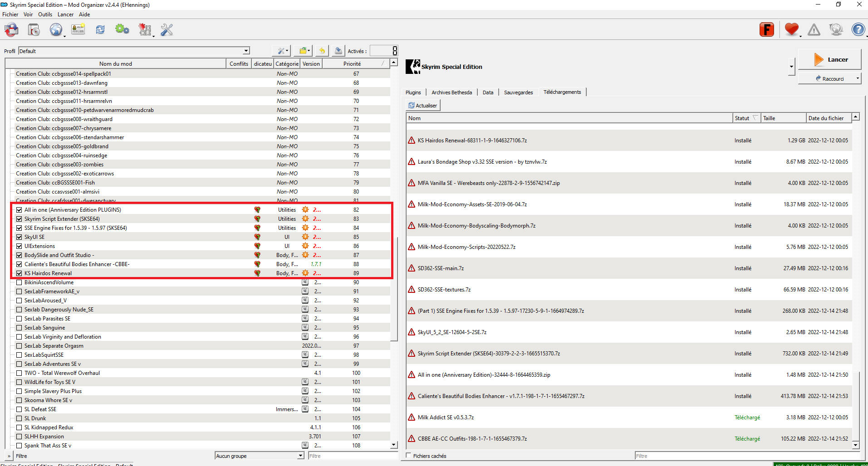Viewport: 868px width, 466px height.
Task: Click the blue refresh arrows icon
Action: pos(100,30)
